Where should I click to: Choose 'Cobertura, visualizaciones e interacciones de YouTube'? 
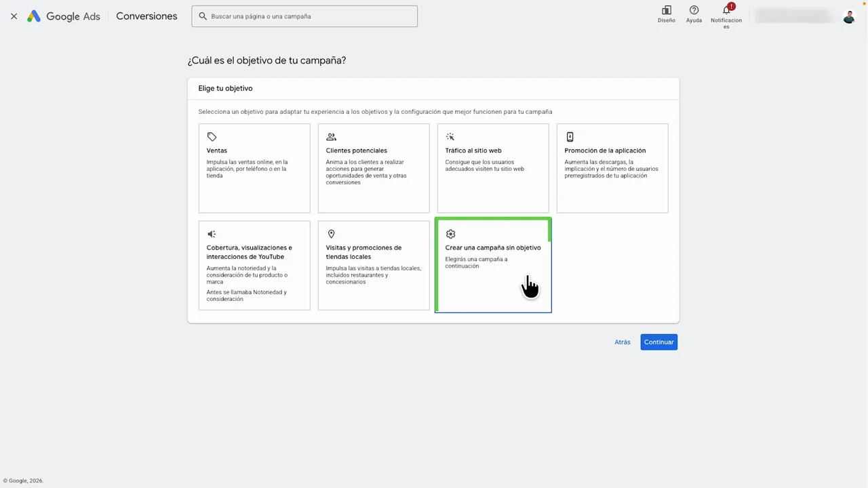point(249,252)
